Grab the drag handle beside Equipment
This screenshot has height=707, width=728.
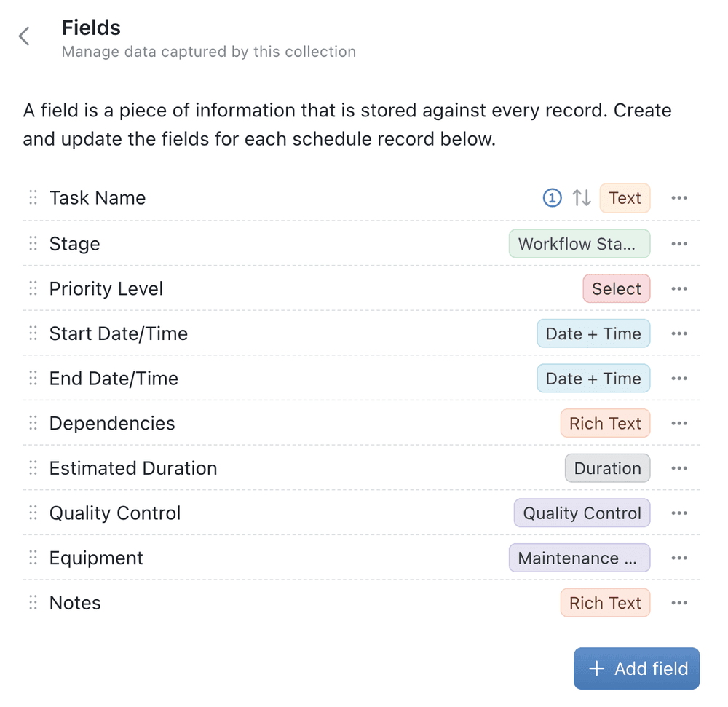pos(33,558)
